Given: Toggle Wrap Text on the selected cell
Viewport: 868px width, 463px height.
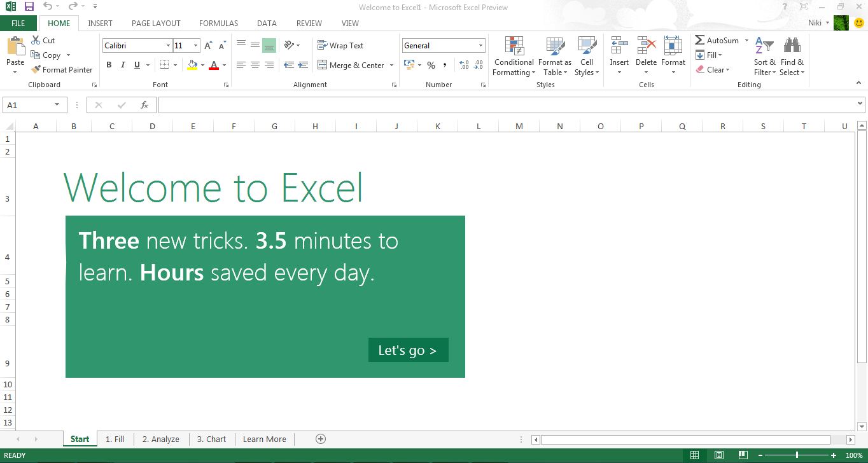Looking at the screenshot, I should click(x=340, y=46).
